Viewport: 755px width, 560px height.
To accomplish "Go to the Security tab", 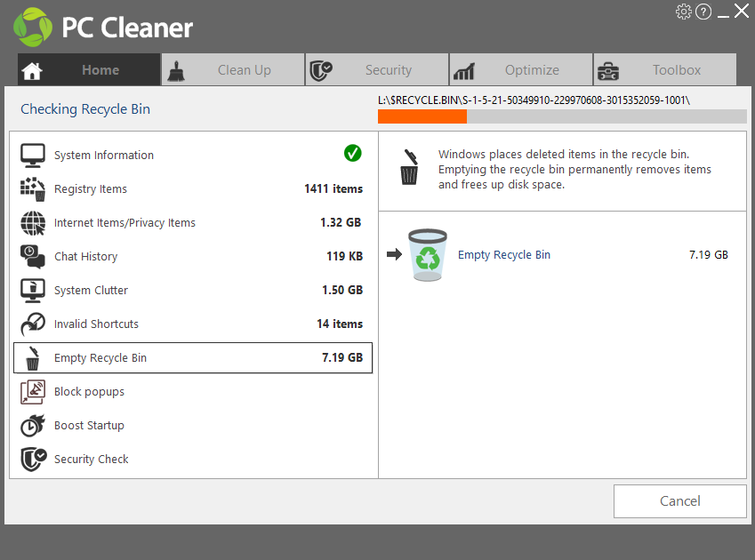I will point(377,69).
